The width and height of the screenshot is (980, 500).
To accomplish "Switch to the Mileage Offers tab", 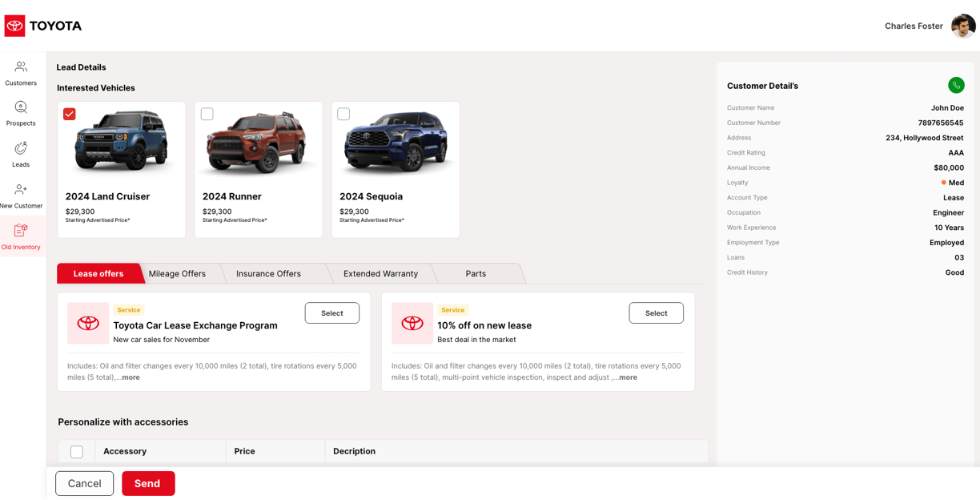I will click(177, 273).
